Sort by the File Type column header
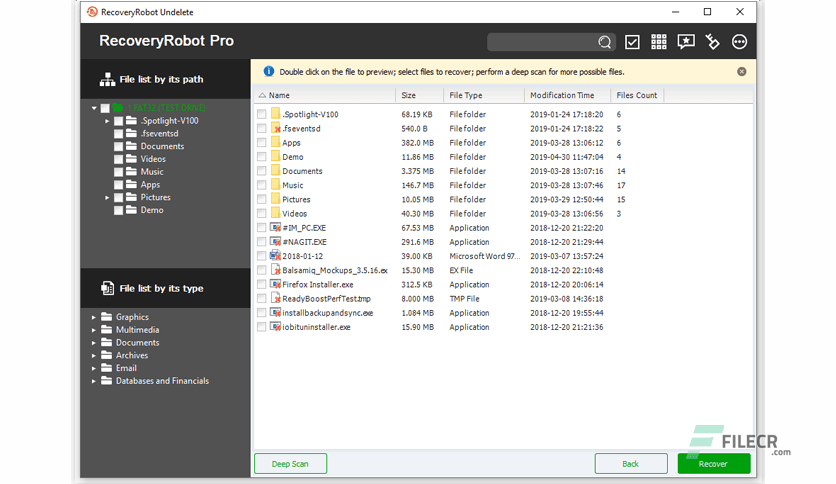The height and width of the screenshot is (484, 836). [x=484, y=95]
